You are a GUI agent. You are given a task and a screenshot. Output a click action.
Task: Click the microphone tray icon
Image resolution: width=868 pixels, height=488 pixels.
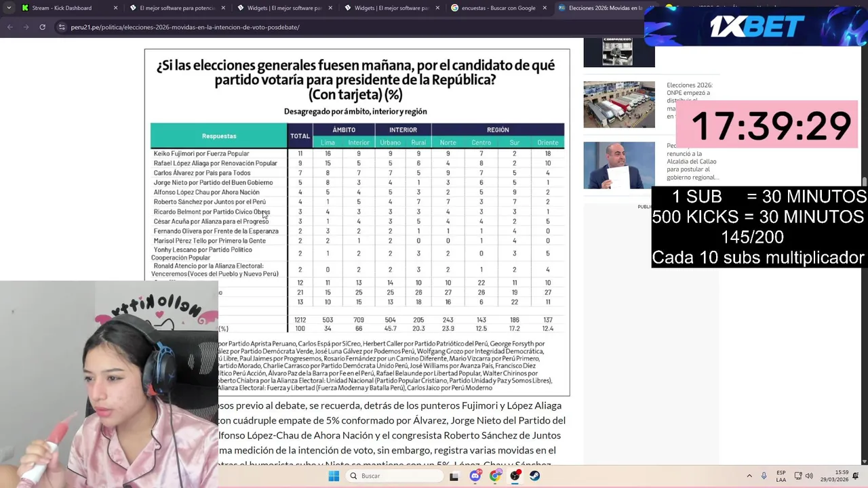click(x=764, y=476)
